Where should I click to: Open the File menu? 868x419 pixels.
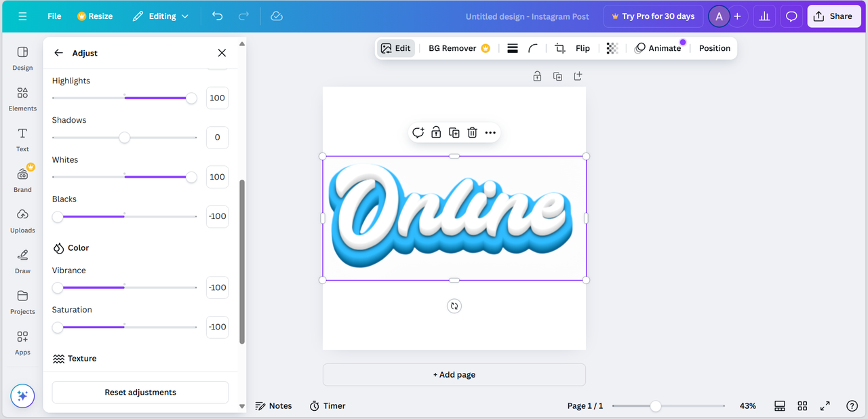(x=54, y=16)
